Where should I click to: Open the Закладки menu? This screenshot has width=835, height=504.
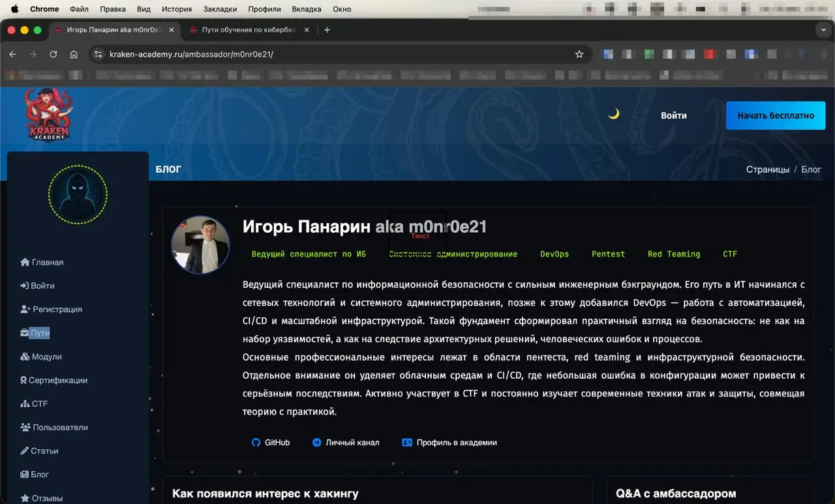pyautogui.click(x=220, y=9)
